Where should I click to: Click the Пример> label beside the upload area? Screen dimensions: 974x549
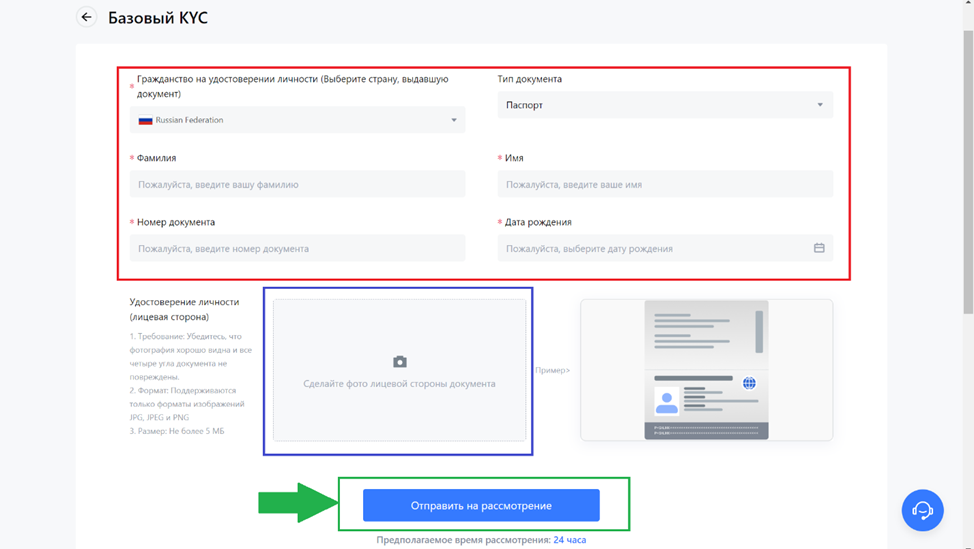[552, 370]
